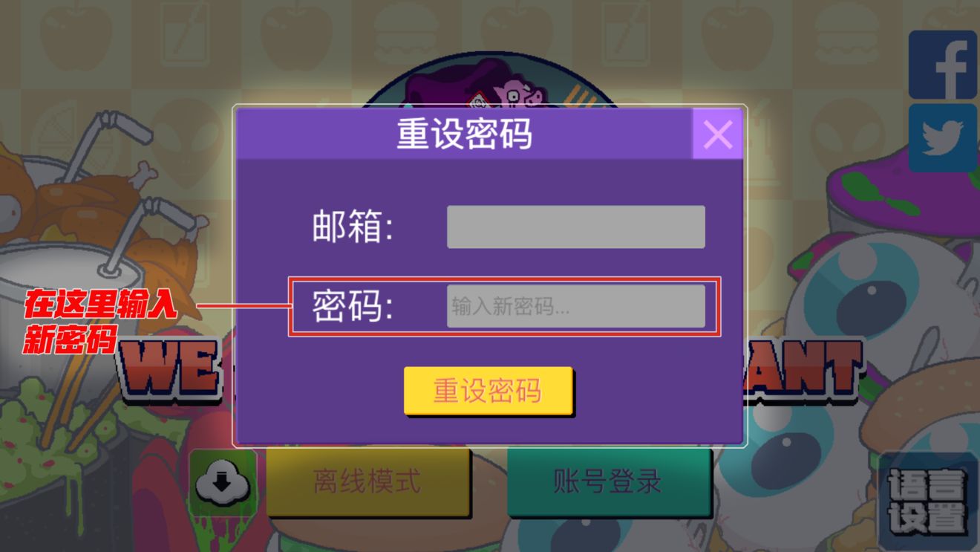Click the 邮箱 label text

353,227
